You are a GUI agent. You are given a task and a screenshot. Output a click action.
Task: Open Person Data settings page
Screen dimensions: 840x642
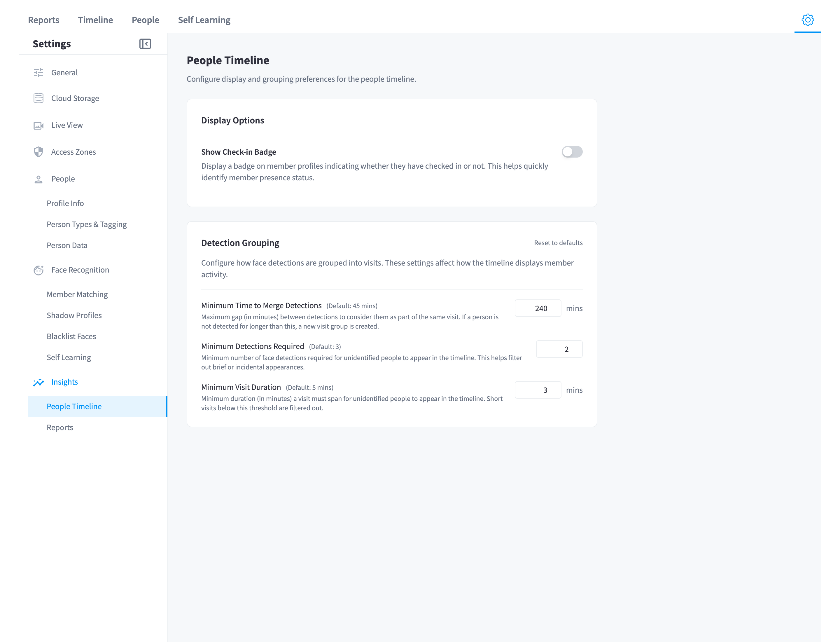click(67, 245)
